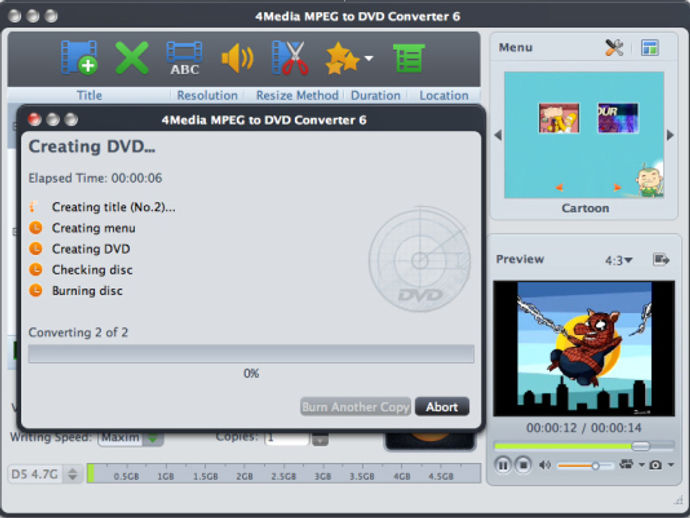Click orange right arrow in menu template
690x518 pixels.
point(617,187)
